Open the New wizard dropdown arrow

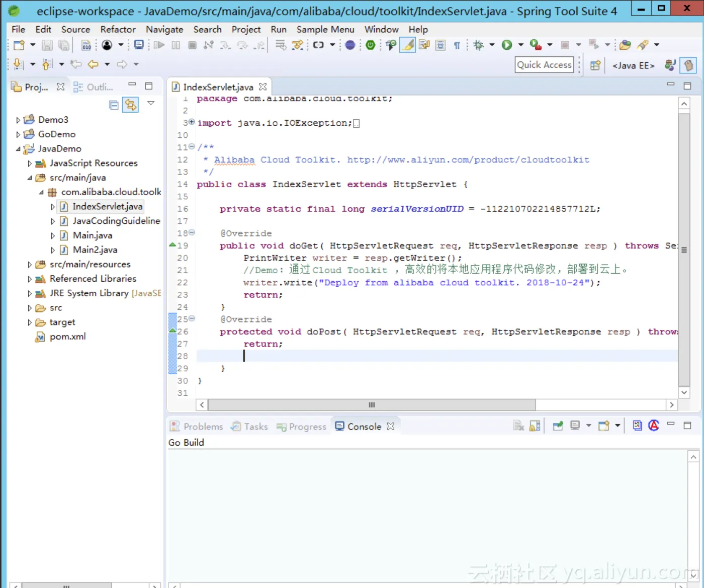pos(33,45)
